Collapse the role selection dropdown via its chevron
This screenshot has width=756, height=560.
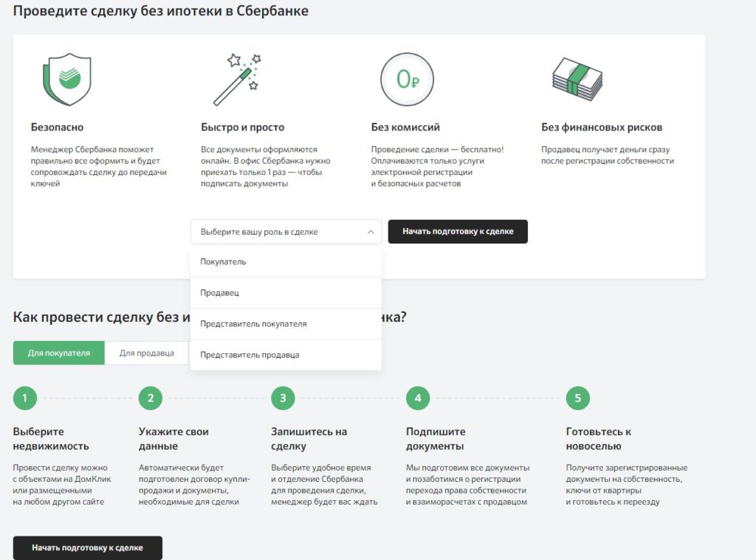(x=371, y=231)
